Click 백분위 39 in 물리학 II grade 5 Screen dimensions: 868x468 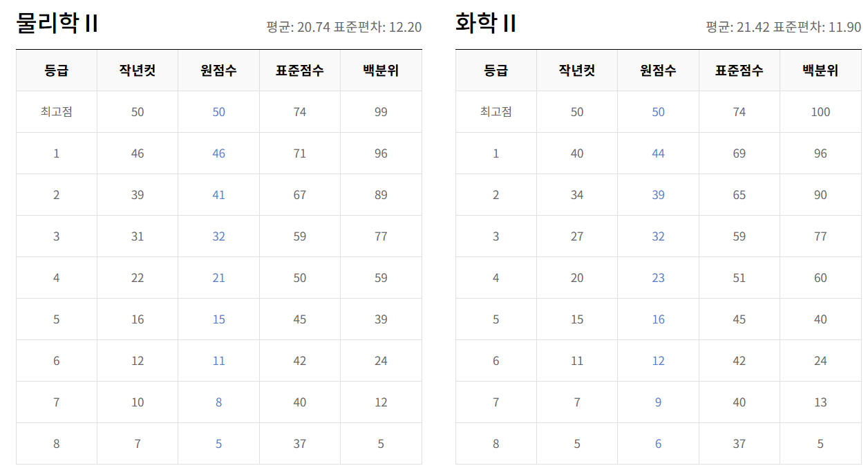coord(381,319)
